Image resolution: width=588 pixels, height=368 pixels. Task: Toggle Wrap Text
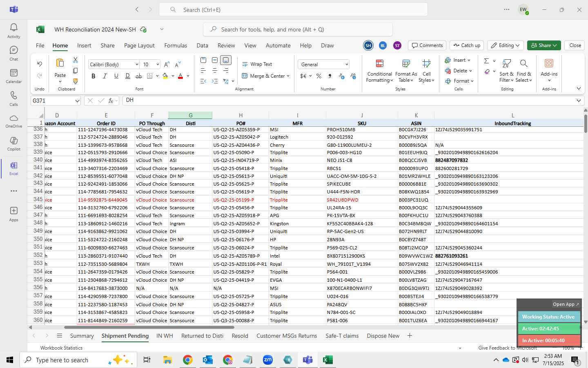pos(257,64)
